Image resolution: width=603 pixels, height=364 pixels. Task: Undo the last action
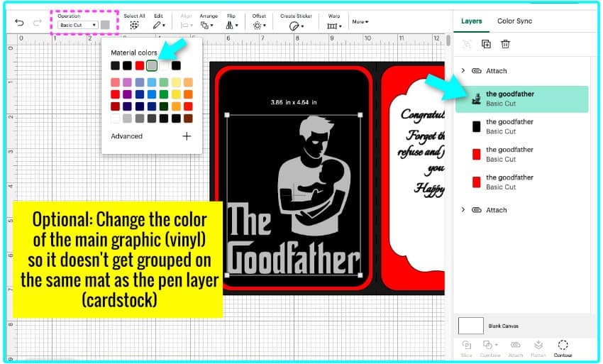[19, 23]
